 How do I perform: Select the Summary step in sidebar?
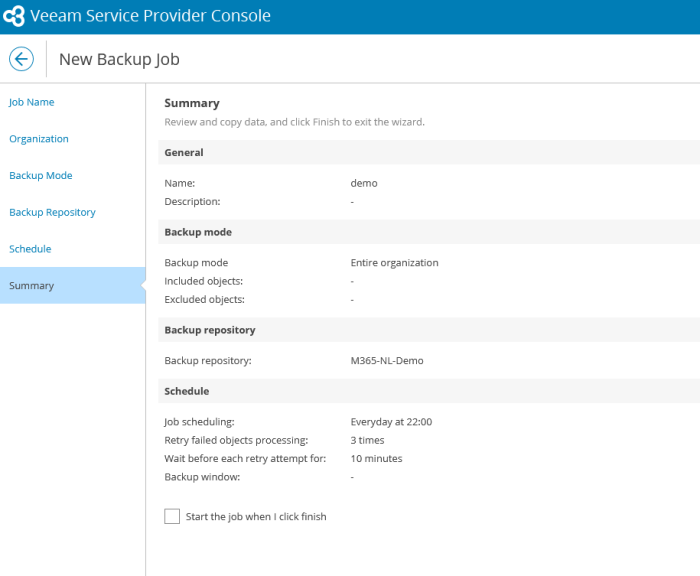click(73, 285)
